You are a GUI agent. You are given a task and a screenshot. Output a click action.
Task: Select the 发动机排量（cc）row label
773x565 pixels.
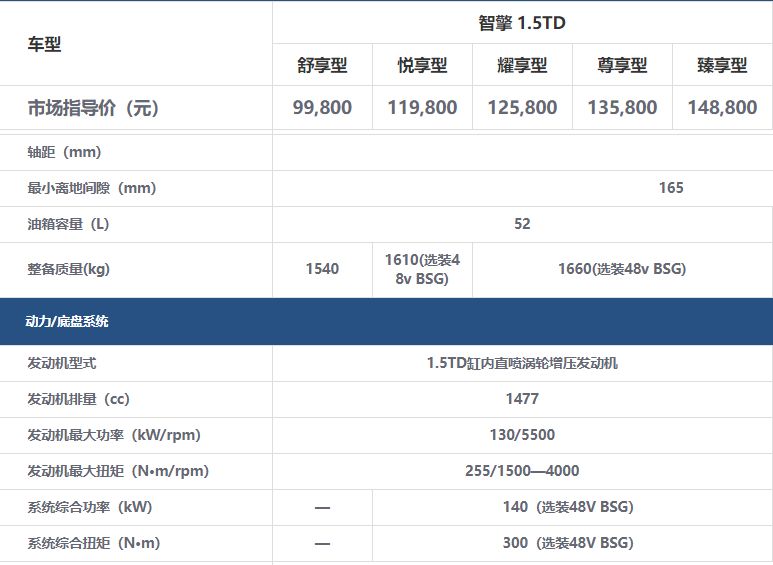point(79,399)
